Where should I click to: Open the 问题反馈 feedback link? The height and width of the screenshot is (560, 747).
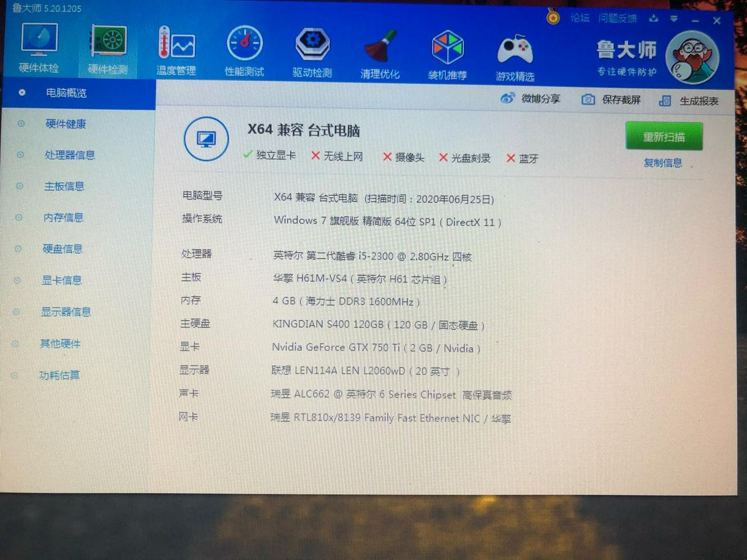[x=618, y=18]
